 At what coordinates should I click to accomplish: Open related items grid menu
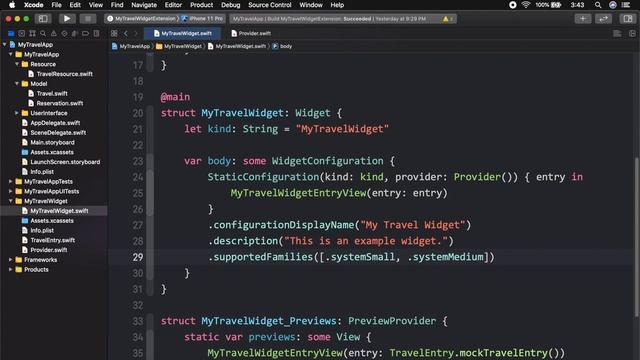114,33
